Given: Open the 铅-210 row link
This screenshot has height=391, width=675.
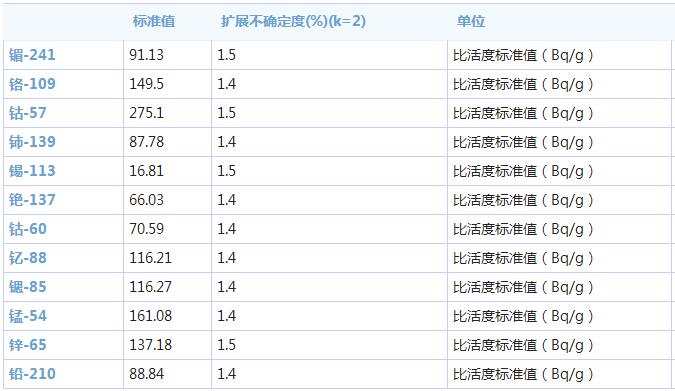Looking at the screenshot, I should 32,374.
